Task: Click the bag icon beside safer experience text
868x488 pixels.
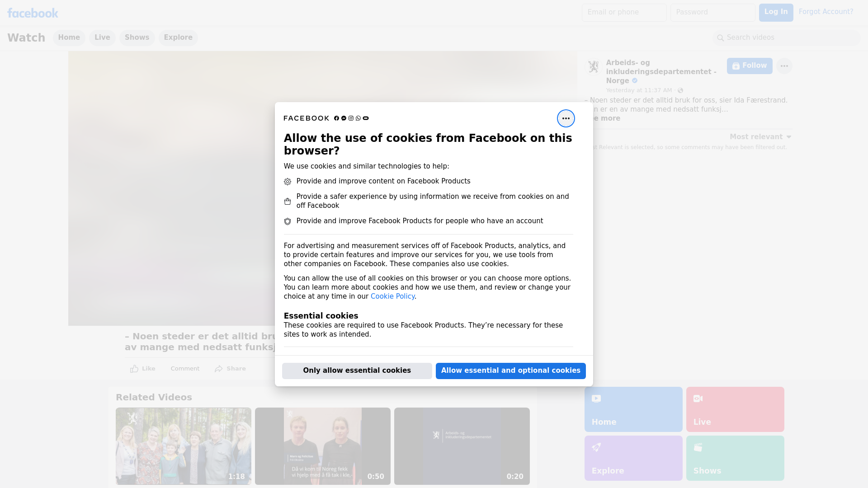Action: point(288,202)
